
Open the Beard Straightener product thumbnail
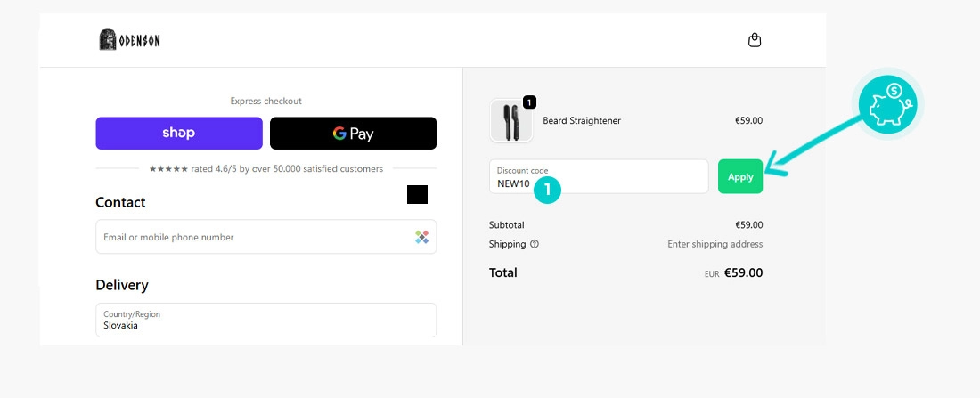[510, 120]
